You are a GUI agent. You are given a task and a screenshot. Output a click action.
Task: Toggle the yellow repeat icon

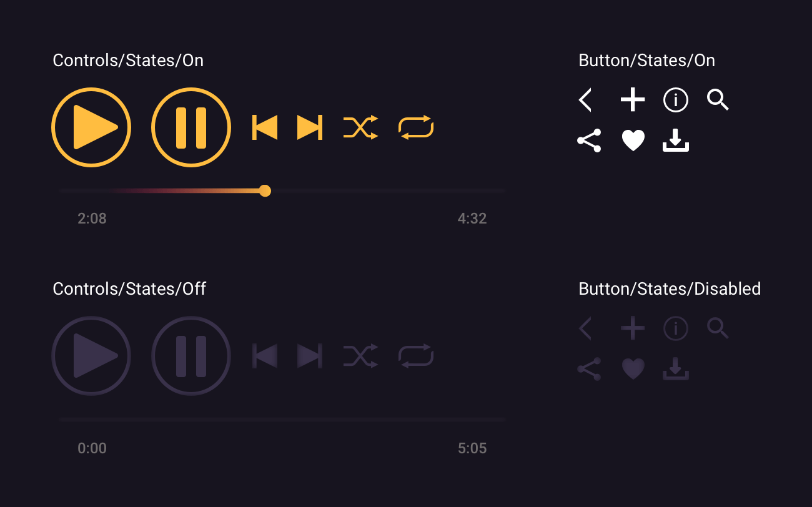pos(416,127)
